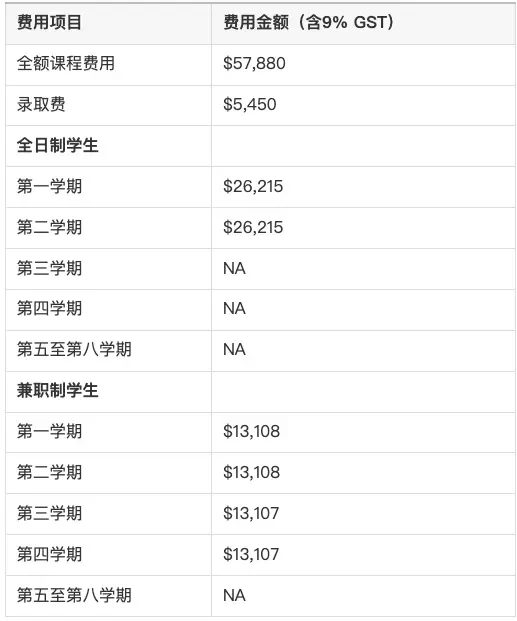The height and width of the screenshot is (621, 517).
Task: Select the 录取费 row label
Action: click(41, 105)
